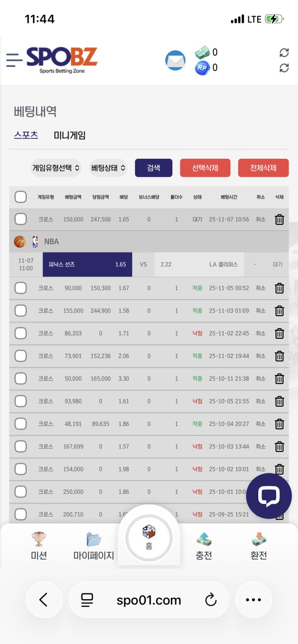Click the 전체삭제 delete-all button
Viewport: 298px width, 644px height.
[263, 168]
